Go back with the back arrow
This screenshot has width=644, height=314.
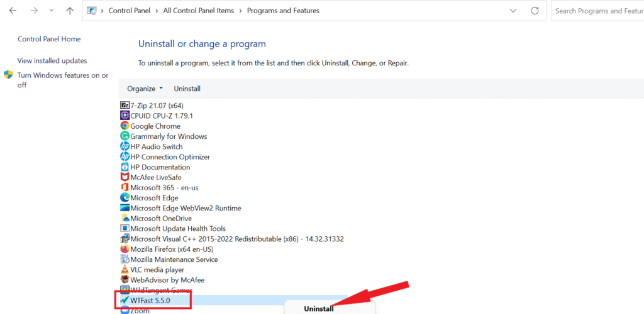pos(13,11)
